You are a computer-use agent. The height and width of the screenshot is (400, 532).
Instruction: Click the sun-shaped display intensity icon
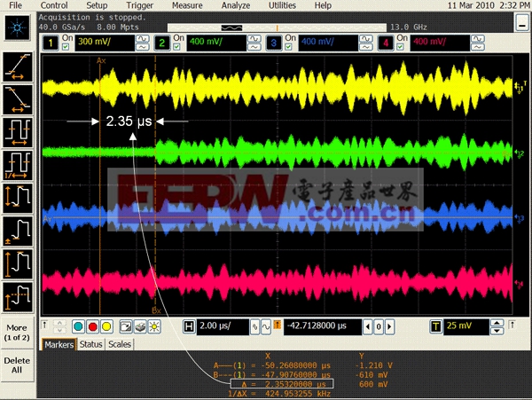154,326
